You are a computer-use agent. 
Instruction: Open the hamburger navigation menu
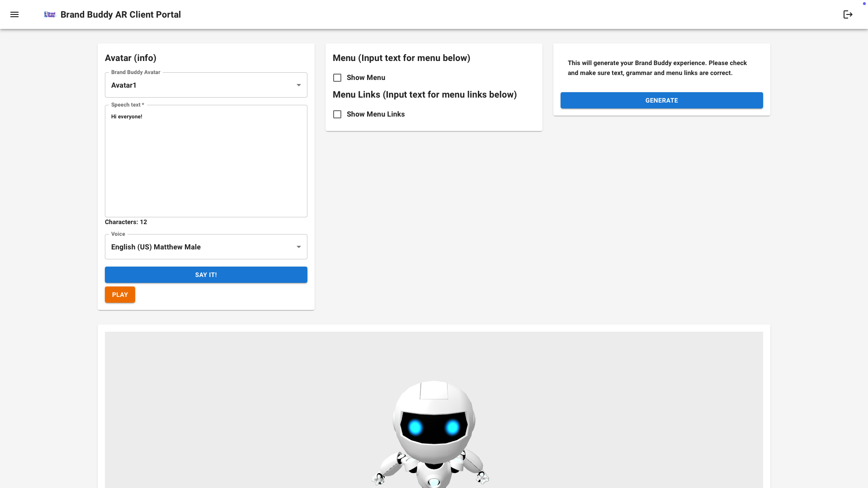(14, 14)
